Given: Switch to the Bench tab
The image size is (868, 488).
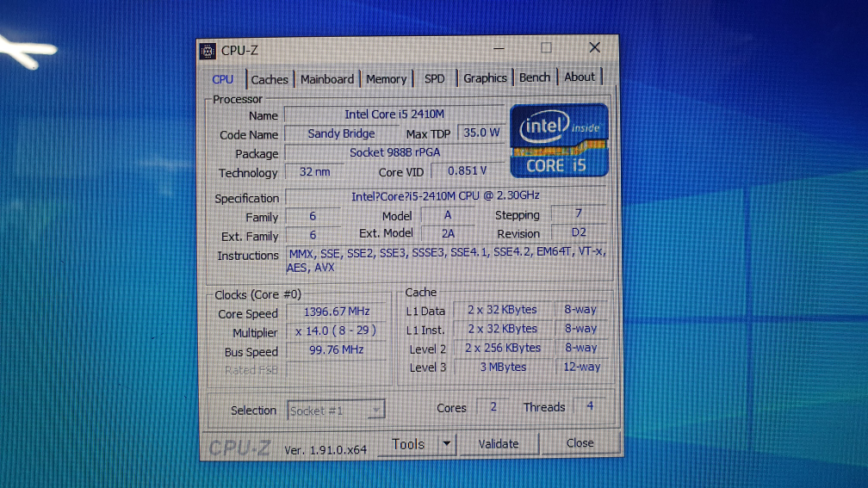Looking at the screenshot, I should click(x=535, y=77).
